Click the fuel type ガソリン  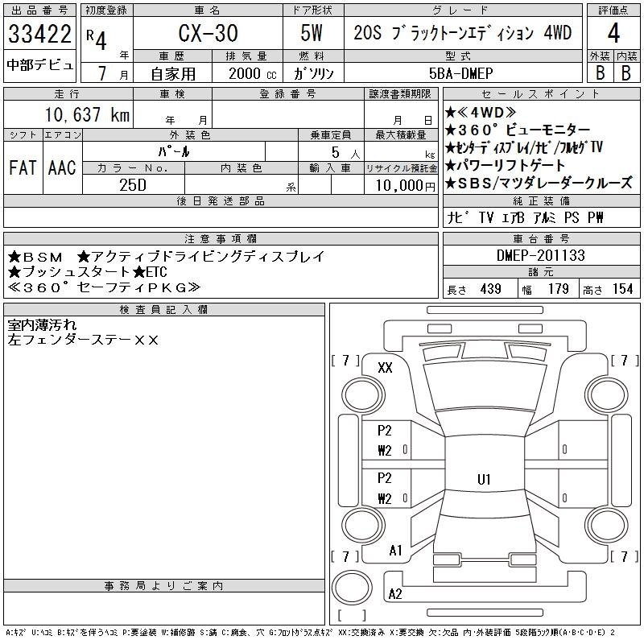(314, 73)
